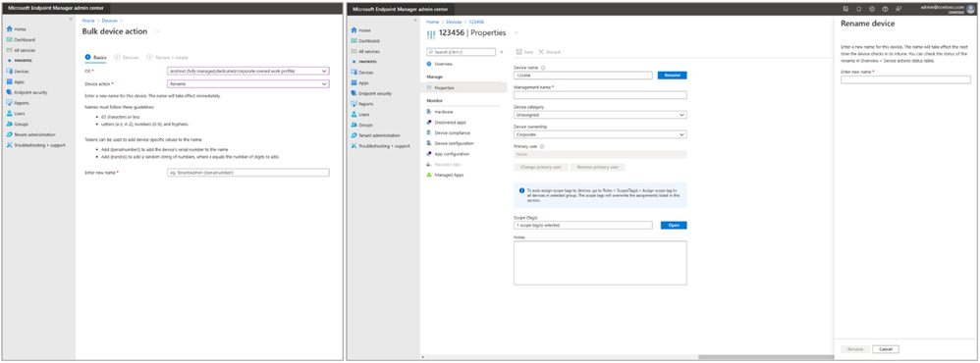
Task: Select the Properties menu item
Action: [x=463, y=88]
